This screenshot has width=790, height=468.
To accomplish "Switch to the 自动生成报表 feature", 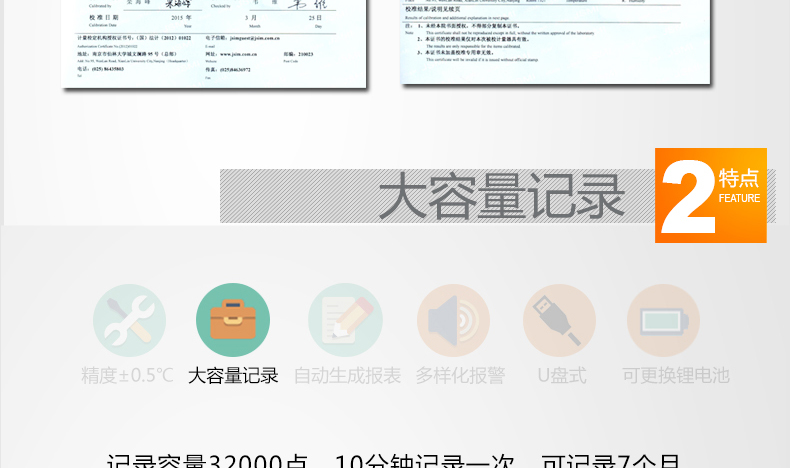I will 347,376.
